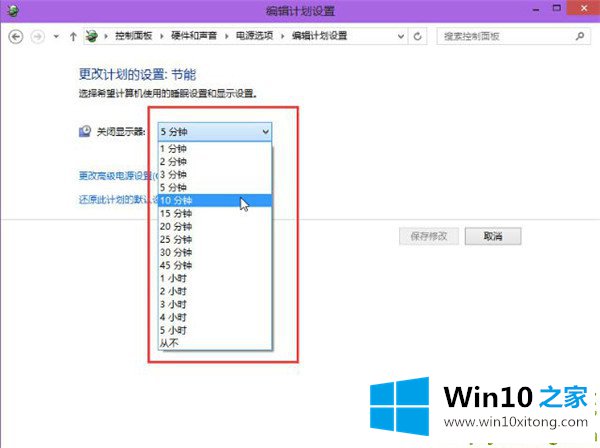Select 3 分钟 from the list
The width and height of the screenshot is (600, 448).
tap(215, 174)
